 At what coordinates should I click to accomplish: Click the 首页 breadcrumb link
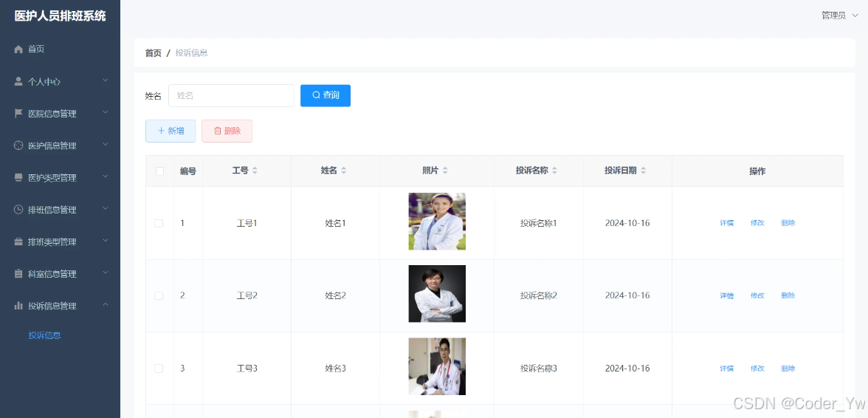tap(154, 53)
